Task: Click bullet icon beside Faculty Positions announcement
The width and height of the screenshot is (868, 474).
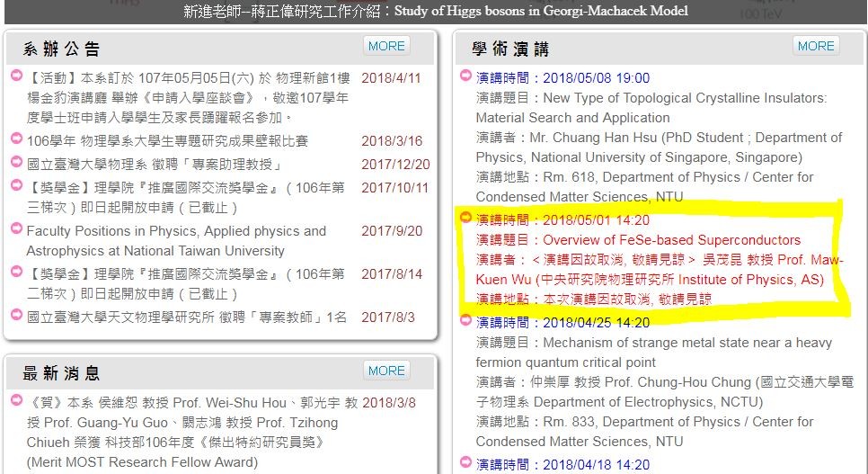Action: click(17, 229)
